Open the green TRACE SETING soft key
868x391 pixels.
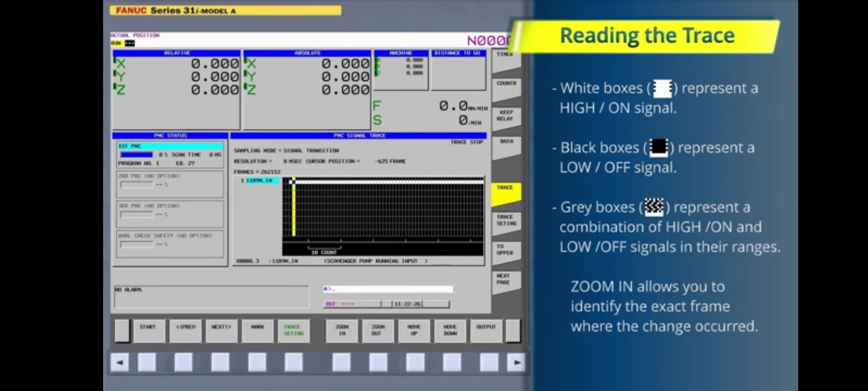pyautogui.click(x=294, y=331)
